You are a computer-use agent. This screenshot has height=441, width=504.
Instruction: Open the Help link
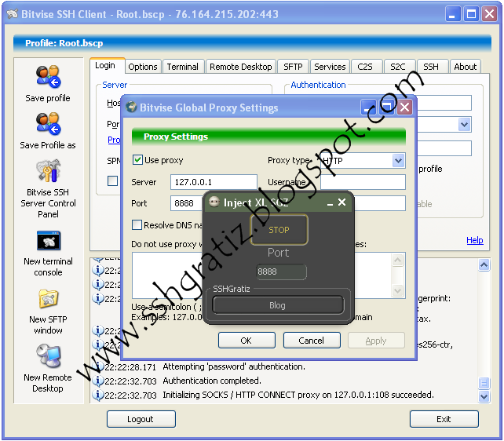click(475, 240)
